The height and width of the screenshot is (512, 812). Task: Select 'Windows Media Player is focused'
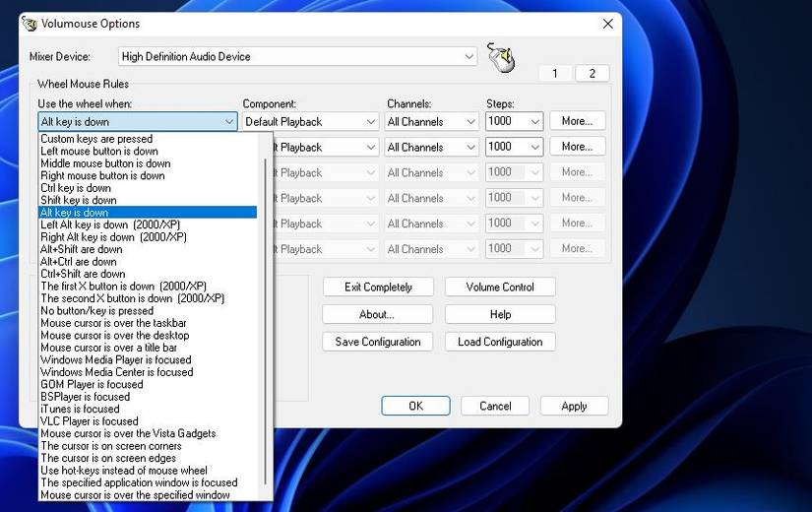tap(148, 359)
